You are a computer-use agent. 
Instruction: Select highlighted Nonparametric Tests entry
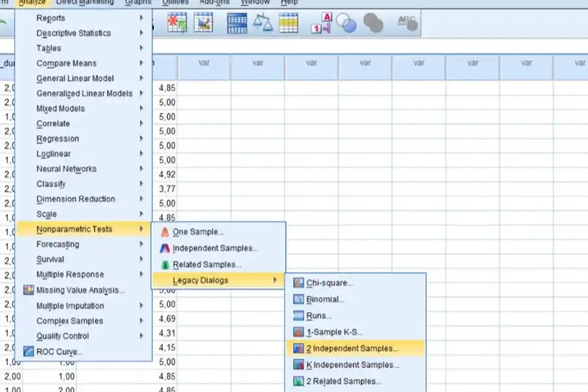pyautogui.click(x=83, y=229)
